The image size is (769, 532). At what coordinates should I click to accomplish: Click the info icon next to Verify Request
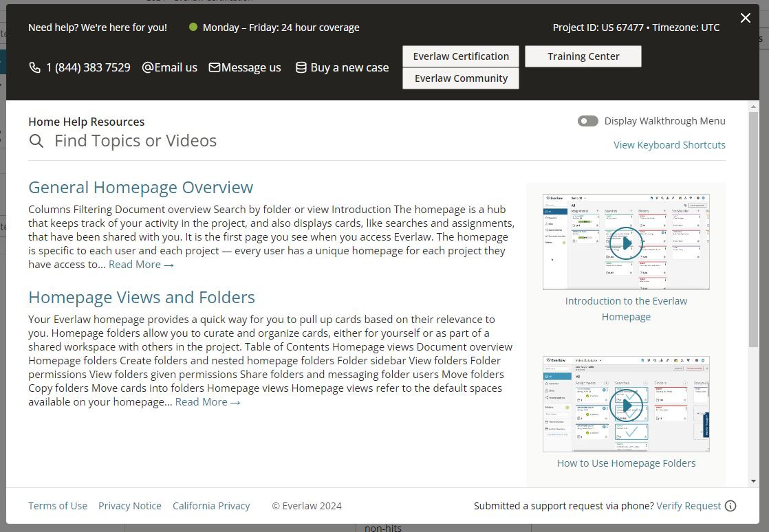(730, 506)
